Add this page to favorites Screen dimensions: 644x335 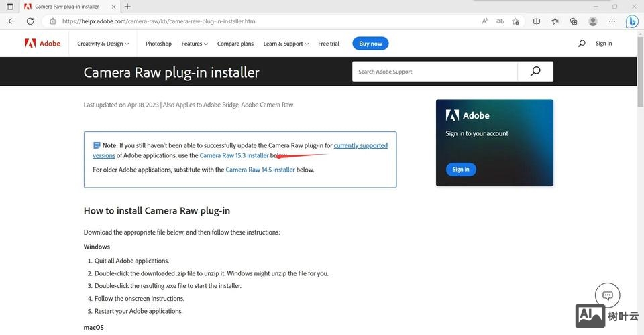click(515, 21)
